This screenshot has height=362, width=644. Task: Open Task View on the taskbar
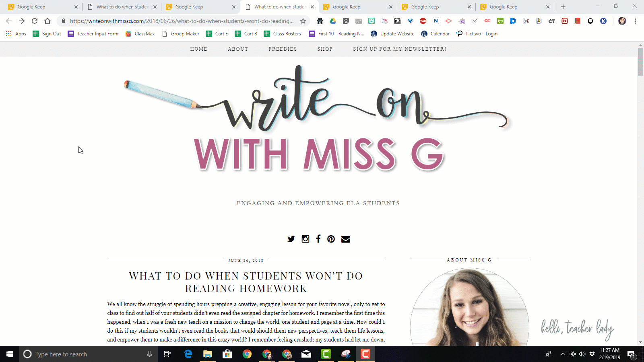pos(167,354)
